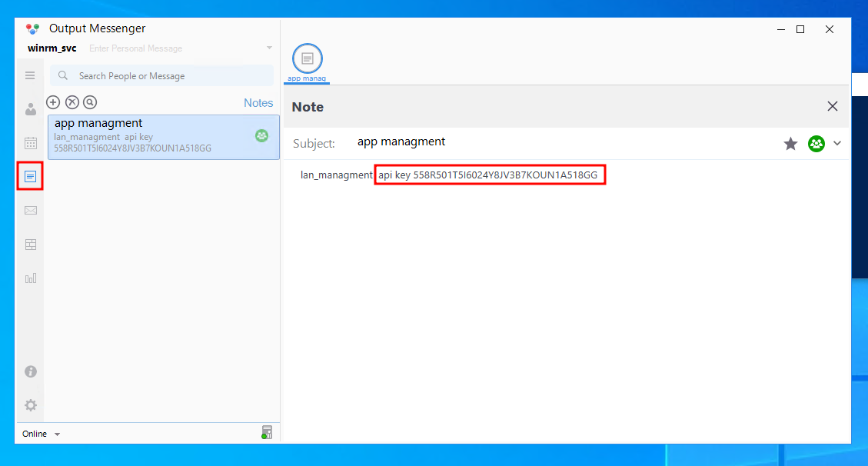Add a new note with plus icon

[53, 102]
